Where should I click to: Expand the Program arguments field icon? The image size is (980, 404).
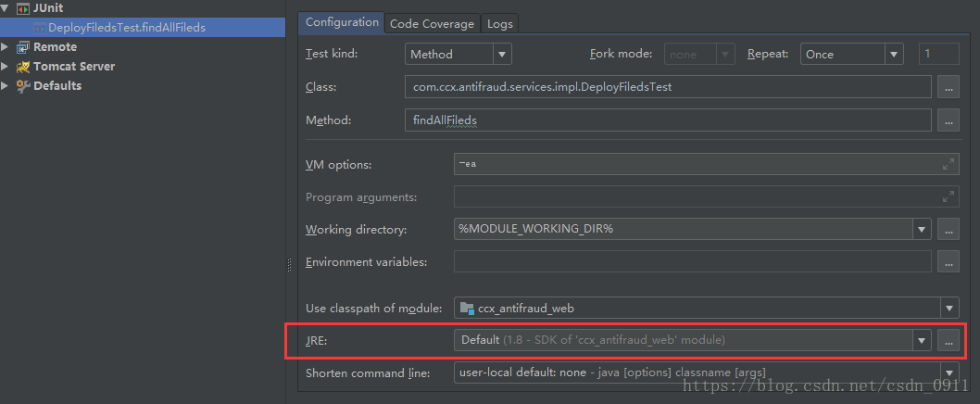point(949,197)
